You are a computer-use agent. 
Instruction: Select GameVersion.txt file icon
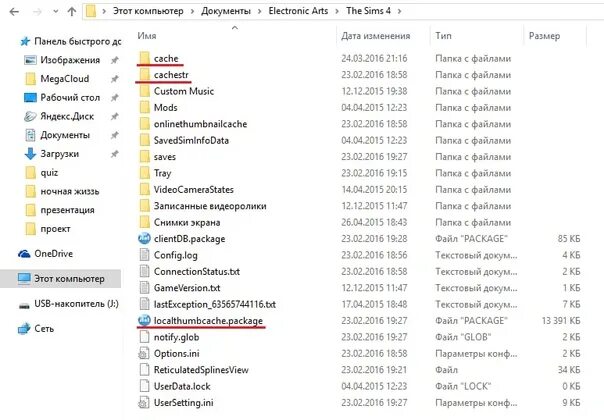pyautogui.click(x=144, y=288)
